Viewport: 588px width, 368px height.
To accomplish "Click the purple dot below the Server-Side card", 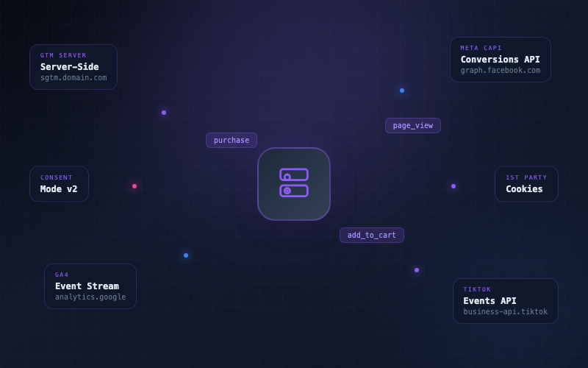I will 164,113.
